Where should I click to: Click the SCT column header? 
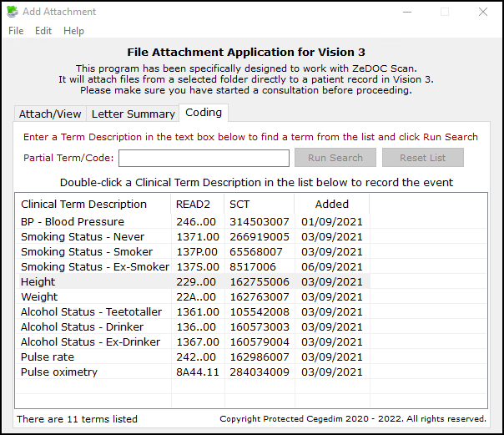pyautogui.click(x=239, y=204)
